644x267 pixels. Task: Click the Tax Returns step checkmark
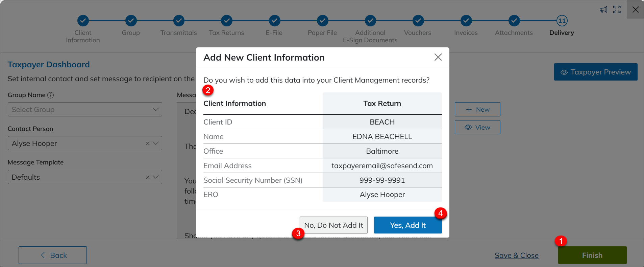pyautogui.click(x=226, y=21)
